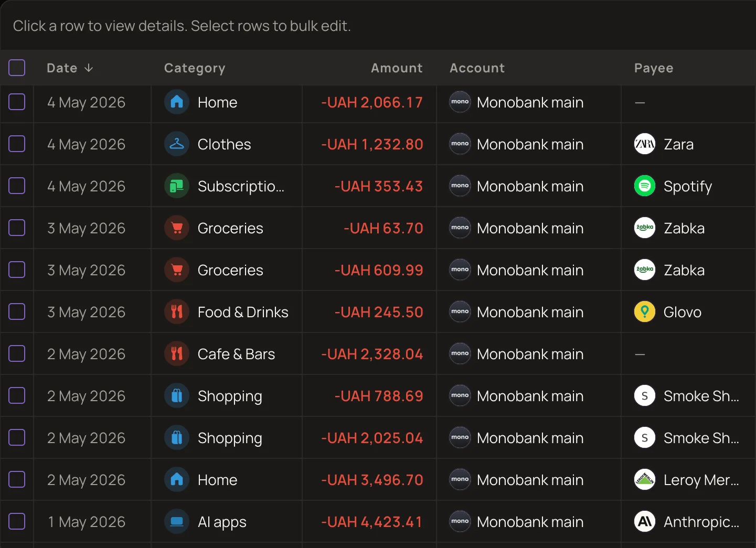Screen dimensions: 756x548
Task: Click the Zara payee logo
Action: [x=645, y=144]
